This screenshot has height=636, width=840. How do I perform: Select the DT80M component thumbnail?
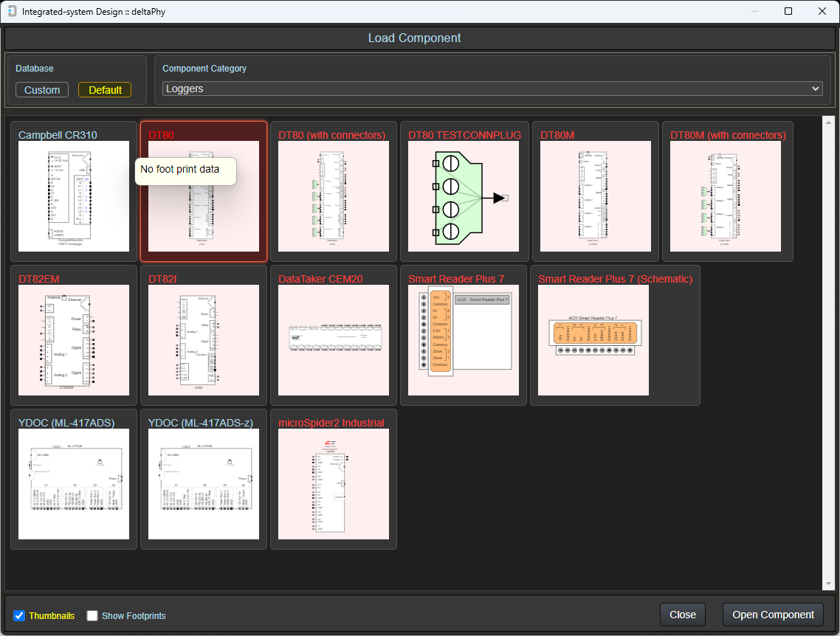595,197
